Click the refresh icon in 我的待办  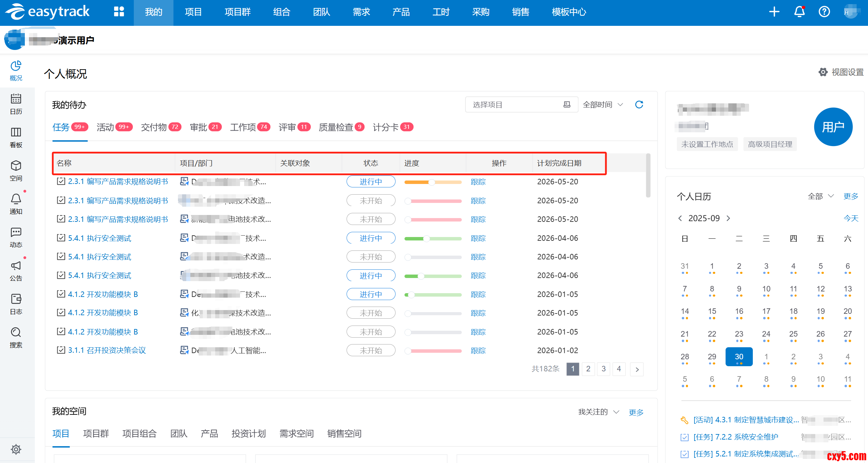pyautogui.click(x=639, y=104)
